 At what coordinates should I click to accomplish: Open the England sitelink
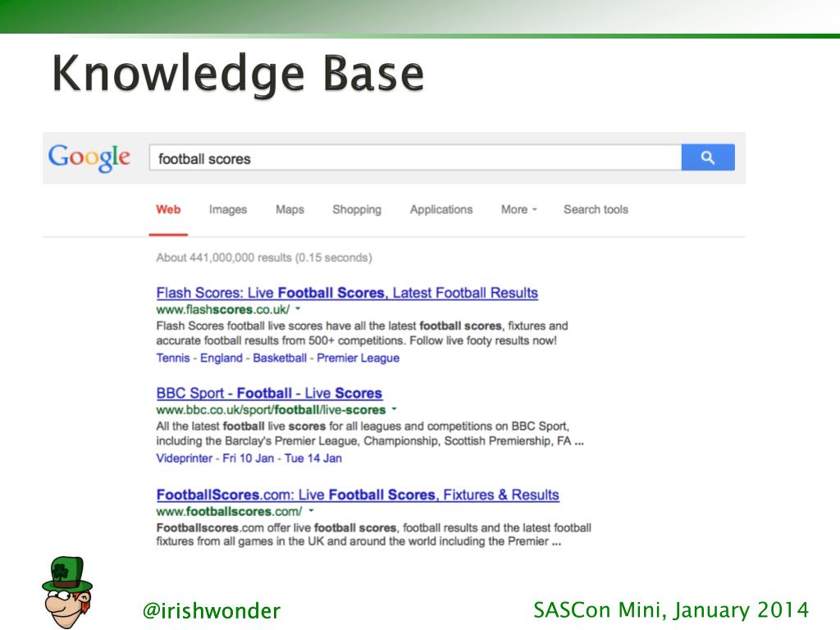(x=221, y=358)
